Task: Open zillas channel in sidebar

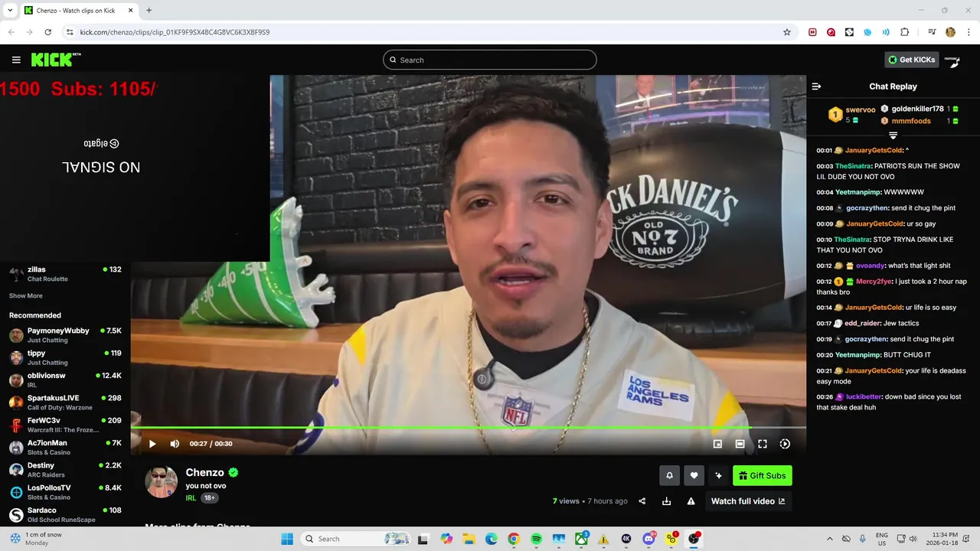Action: coord(65,274)
